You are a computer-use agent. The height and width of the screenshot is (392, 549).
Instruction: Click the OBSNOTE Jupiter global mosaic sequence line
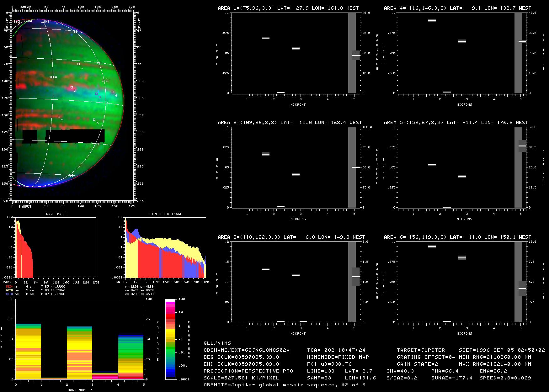pos(285,385)
